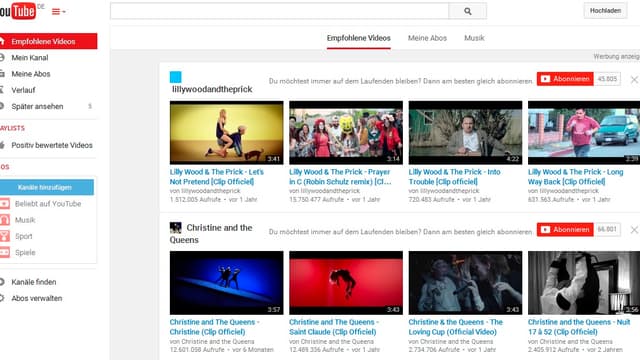This screenshot has width=640, height=360.
Task: Open Nuit 17 à 52 thumbnail
Action: pyautogui.click(x=584, y=283)
